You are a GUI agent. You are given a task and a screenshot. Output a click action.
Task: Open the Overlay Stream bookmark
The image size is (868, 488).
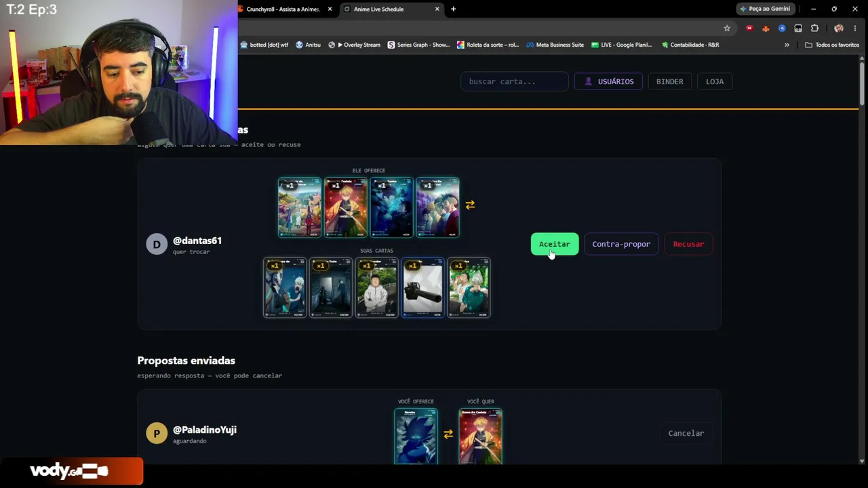tap(354, 45)
